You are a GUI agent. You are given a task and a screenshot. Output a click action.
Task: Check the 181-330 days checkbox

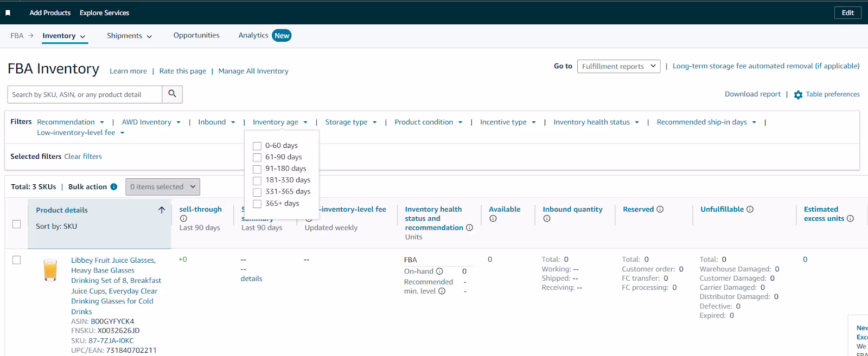257,180
